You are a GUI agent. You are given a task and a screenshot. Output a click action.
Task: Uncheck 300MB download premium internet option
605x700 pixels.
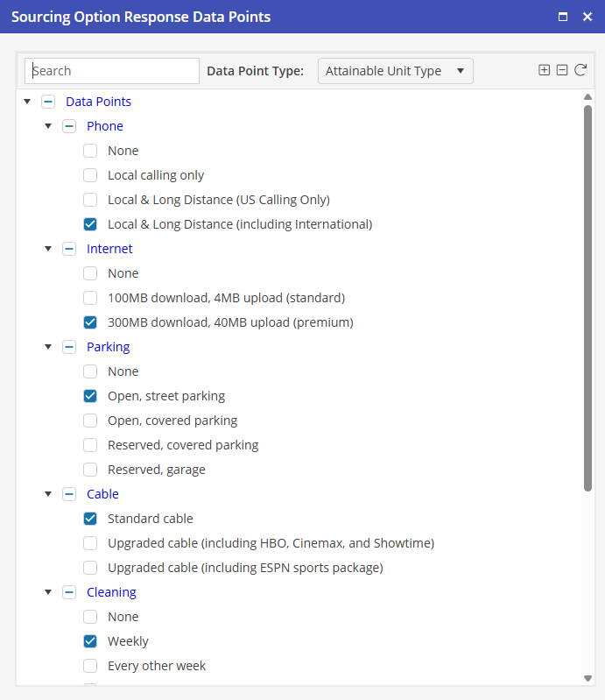[90, 322]
